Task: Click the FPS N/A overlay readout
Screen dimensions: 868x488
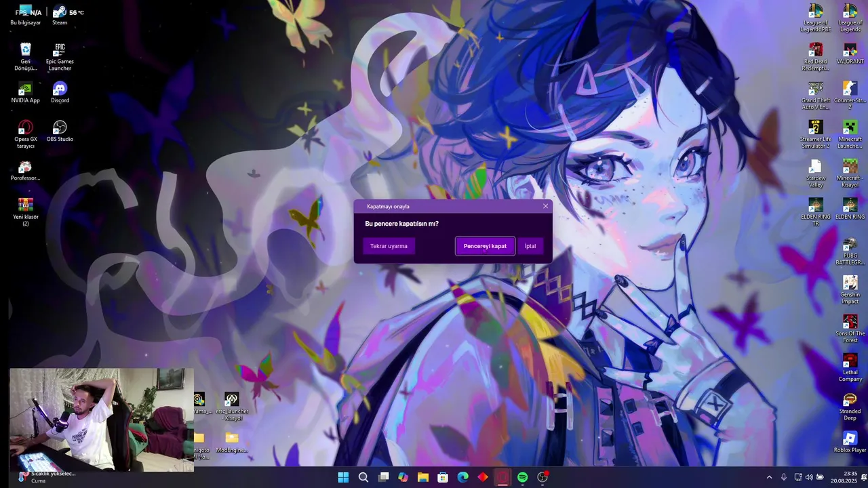Action: [x=28, y=12]
